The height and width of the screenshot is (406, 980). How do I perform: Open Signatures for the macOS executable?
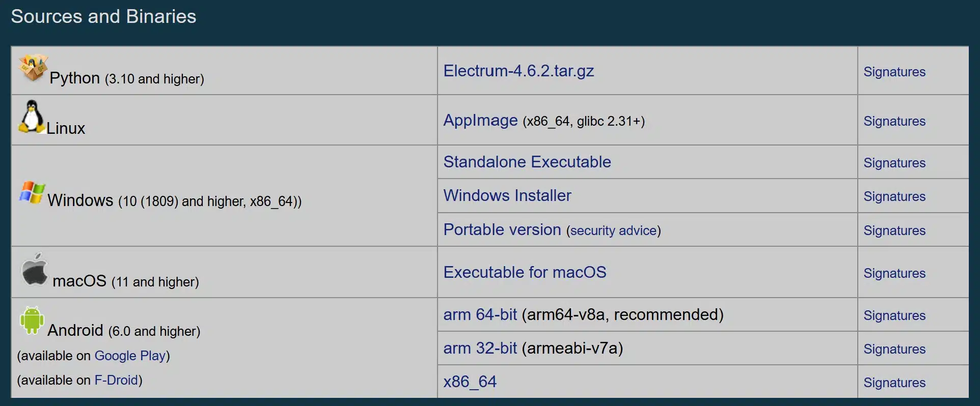pyautogui.click(x=894, y=273)
